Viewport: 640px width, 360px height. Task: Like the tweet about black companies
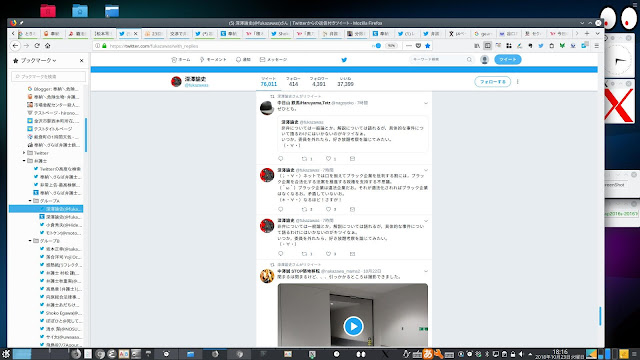[x=329, y=209]
